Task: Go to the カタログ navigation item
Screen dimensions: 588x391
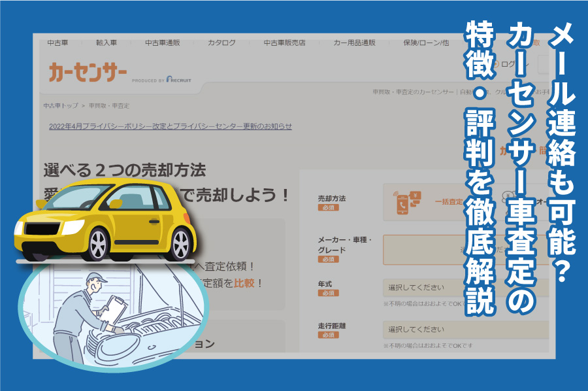Action: point(221,43)
